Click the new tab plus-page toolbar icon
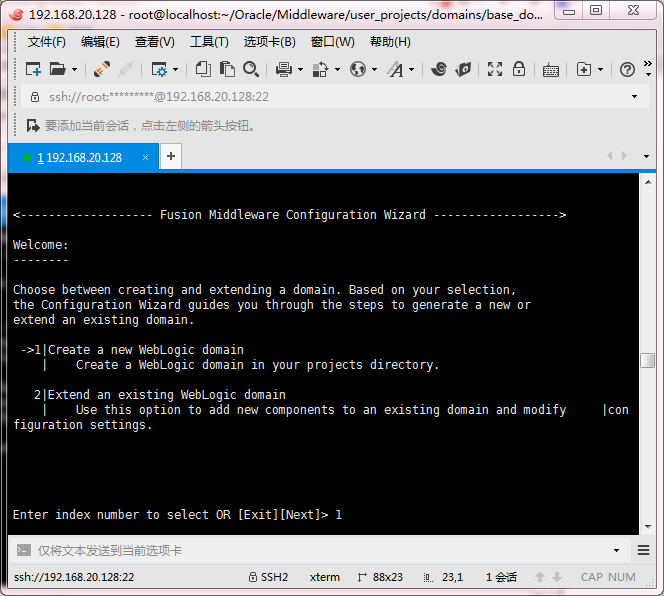 584,69
